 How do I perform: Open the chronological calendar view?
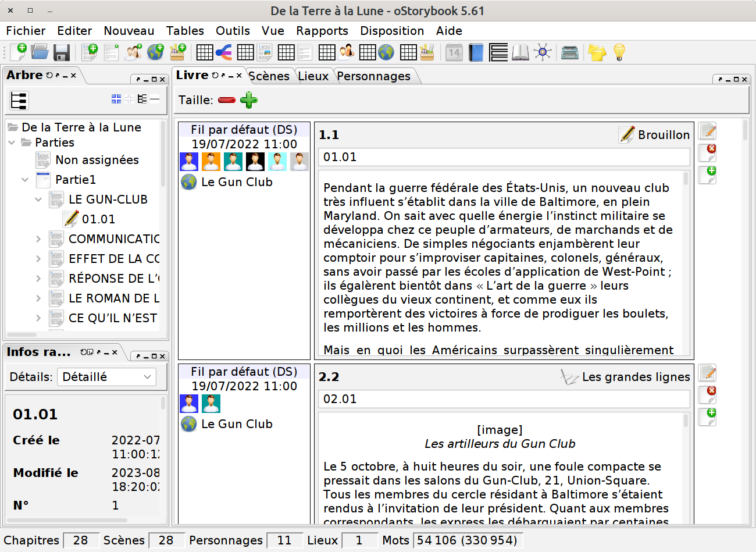(454, 52)
